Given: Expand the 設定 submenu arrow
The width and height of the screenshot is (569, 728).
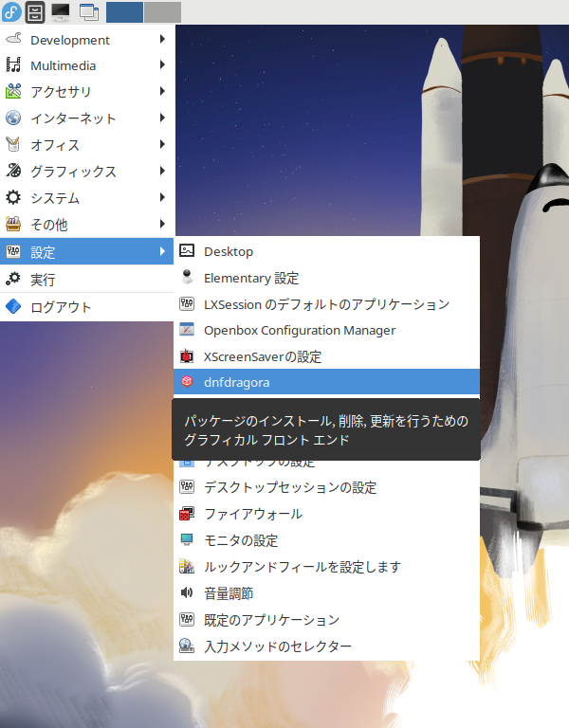Looking at the screenshot, I should click(162, 251).
